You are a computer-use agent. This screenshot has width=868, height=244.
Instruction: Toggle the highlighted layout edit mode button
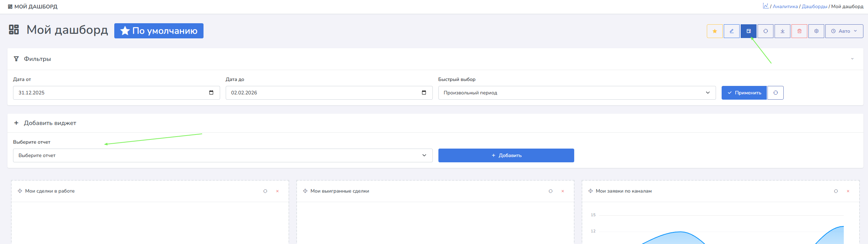[x=748, y=31]
